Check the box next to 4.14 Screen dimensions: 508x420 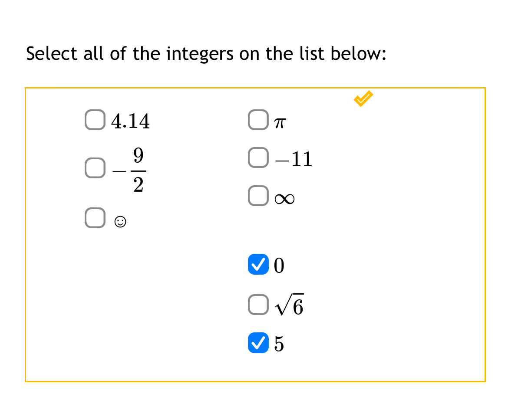coord(94,120)
